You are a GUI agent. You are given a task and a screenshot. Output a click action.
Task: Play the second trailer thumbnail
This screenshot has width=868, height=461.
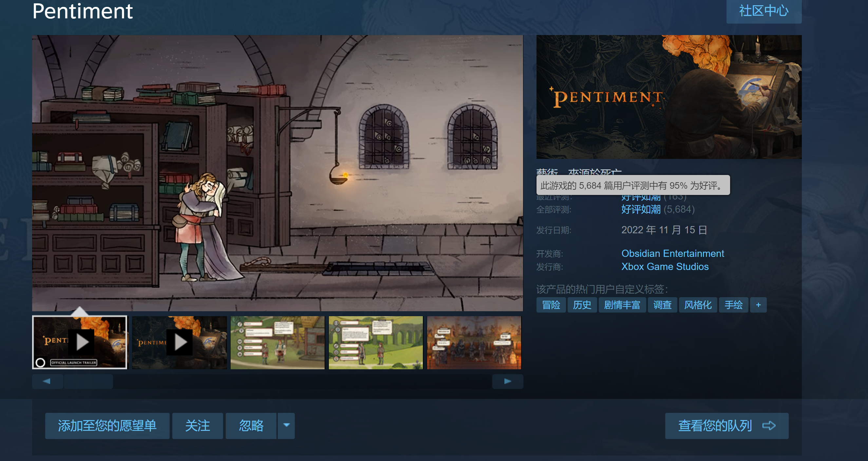click(179, 342)
